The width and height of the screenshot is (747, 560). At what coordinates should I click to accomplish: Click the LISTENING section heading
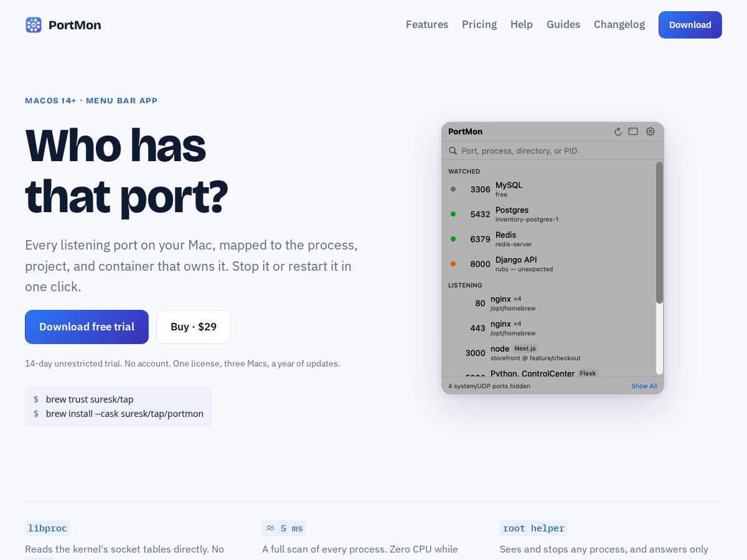(x=465, y=285)
